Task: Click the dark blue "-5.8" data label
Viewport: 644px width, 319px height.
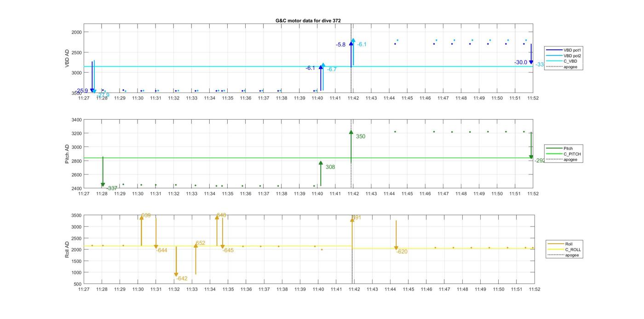Action: click(341, 45)
